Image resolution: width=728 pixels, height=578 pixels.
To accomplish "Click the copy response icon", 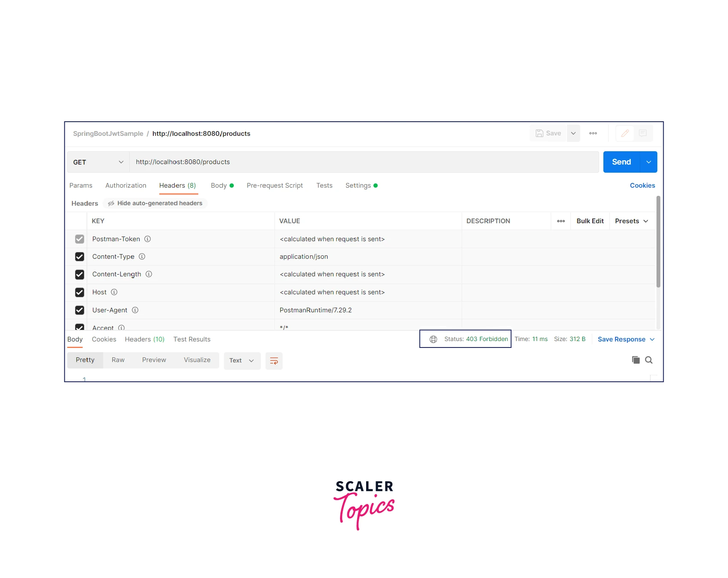I will point(636,360).
